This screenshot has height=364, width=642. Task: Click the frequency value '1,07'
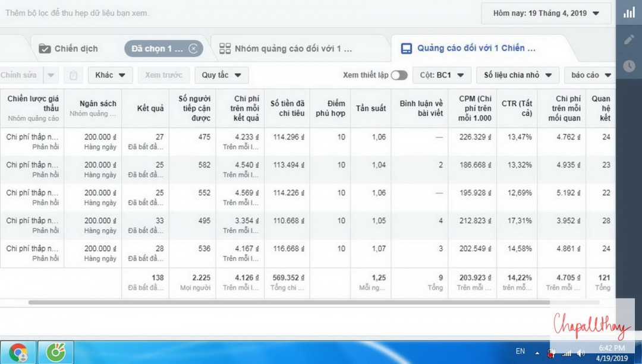[379, 248]
